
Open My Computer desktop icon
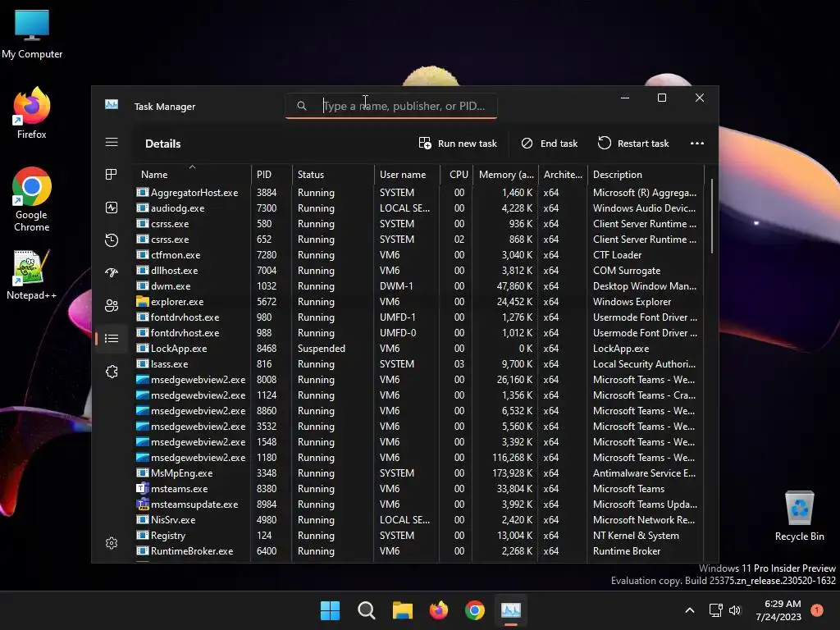tap(32, 34)
